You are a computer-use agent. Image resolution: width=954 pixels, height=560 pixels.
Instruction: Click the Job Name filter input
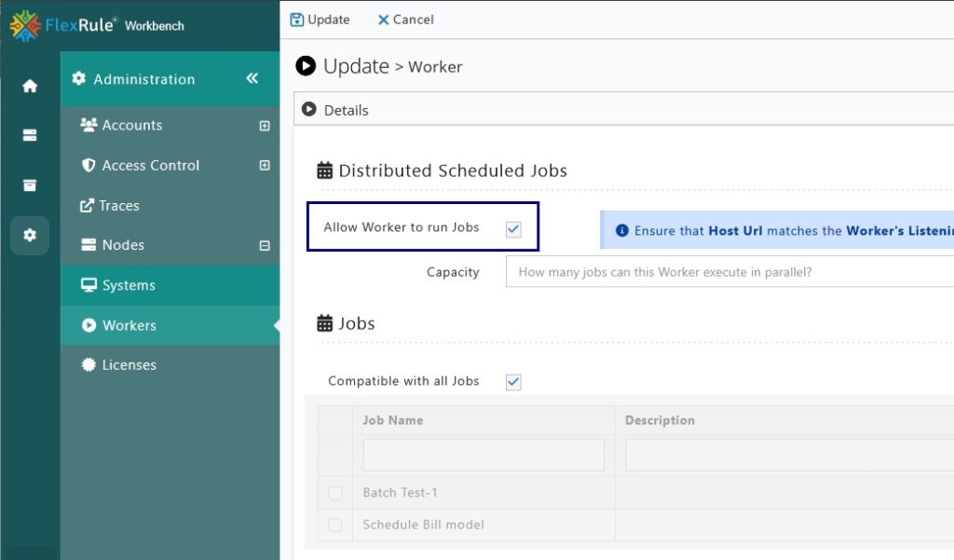[484, 456]
